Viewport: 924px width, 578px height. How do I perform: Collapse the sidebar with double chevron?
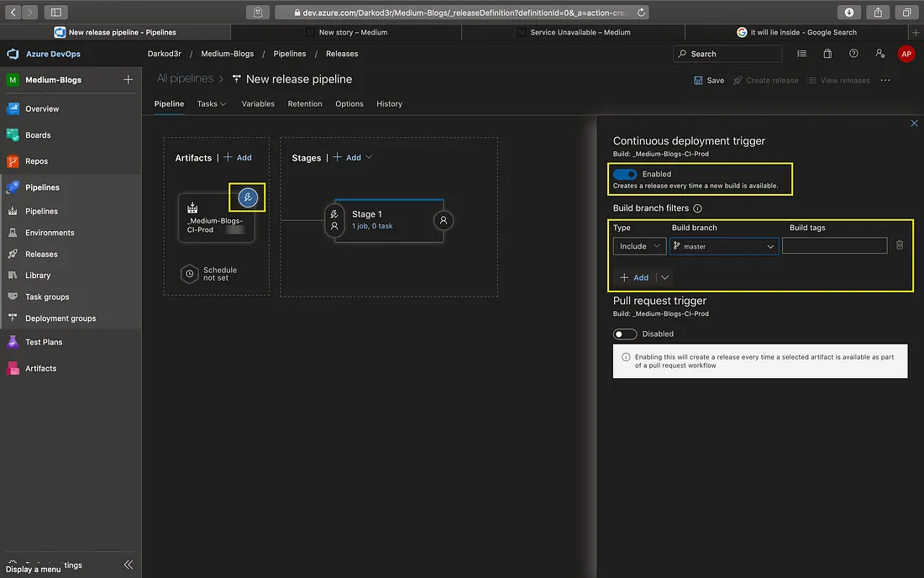tap(129, 565)
